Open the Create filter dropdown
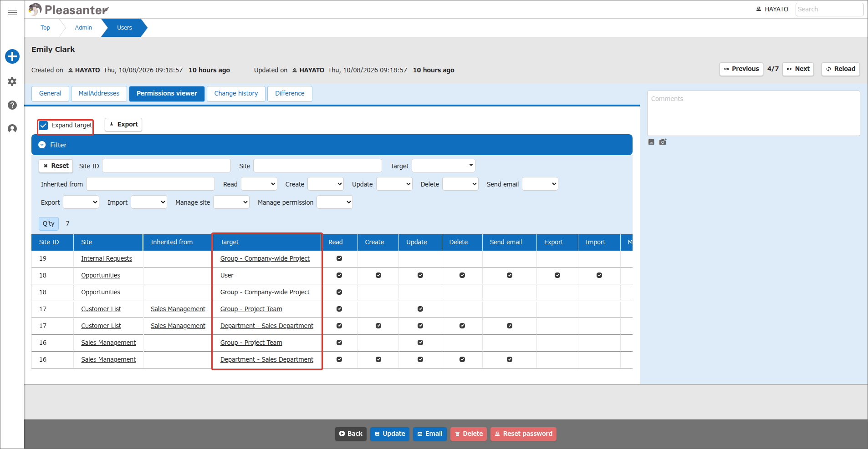868x449 pixels. coord(326,184)
